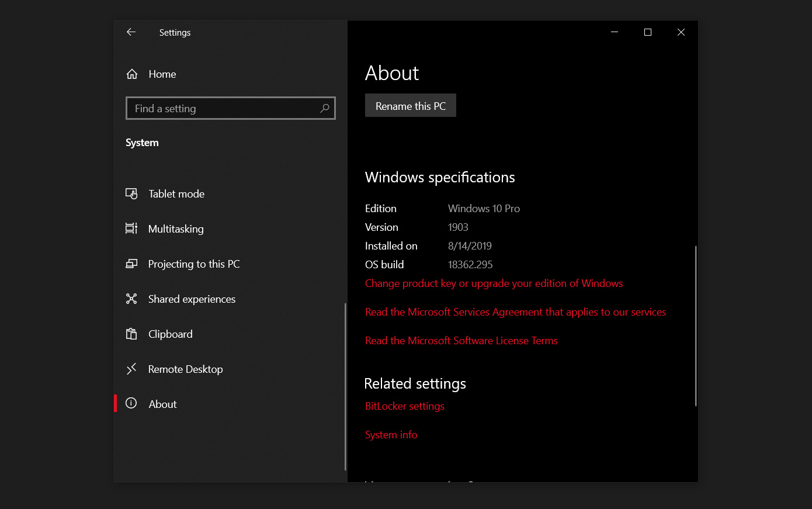Open System info link
812x509 pixels.
pos(391,435)
